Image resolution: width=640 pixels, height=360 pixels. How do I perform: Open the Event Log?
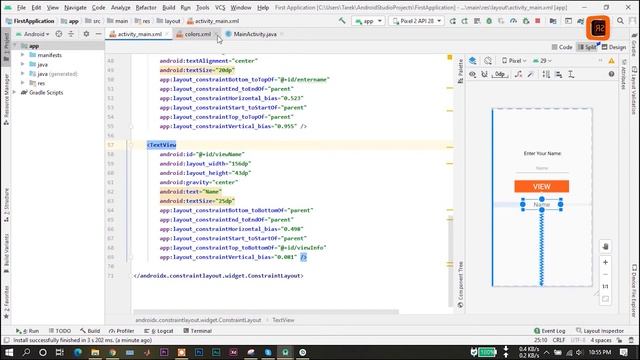pyautogui.click(x=550, y=331)
